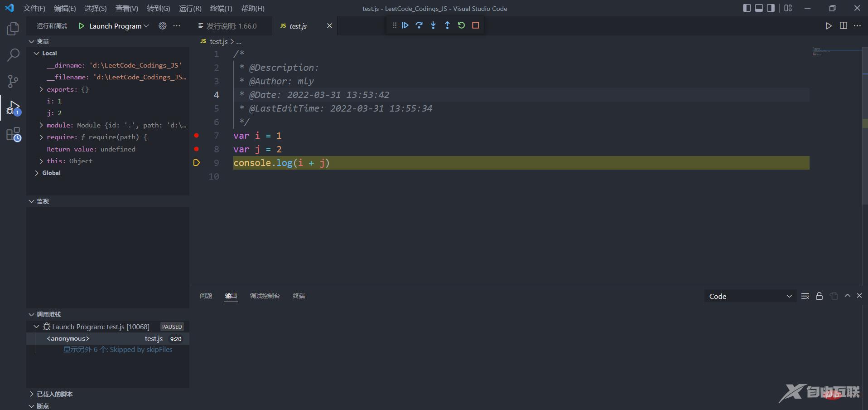This screenshot has height=410, width=868.
Task: Toggle bottom panel layout
Action: [x=759, y=8]
